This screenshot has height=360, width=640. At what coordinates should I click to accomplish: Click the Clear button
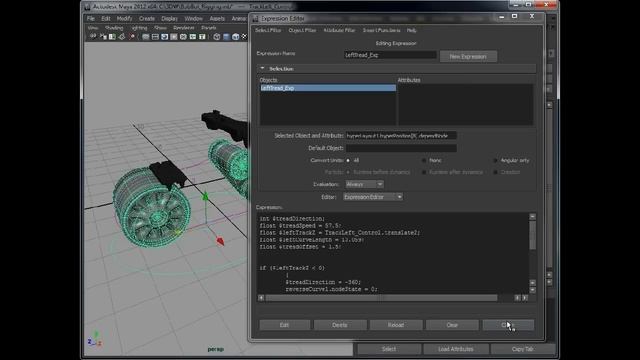[x=452, y=325]
